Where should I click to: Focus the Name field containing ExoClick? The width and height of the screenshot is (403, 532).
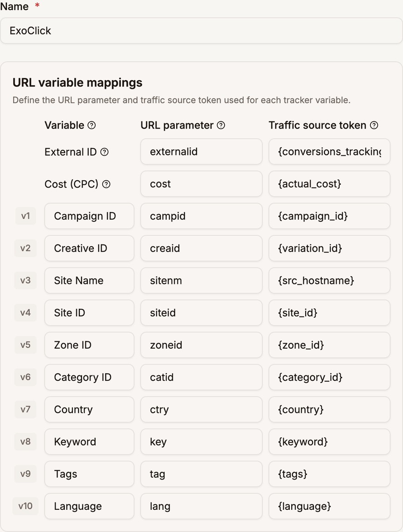coord(201,30)
